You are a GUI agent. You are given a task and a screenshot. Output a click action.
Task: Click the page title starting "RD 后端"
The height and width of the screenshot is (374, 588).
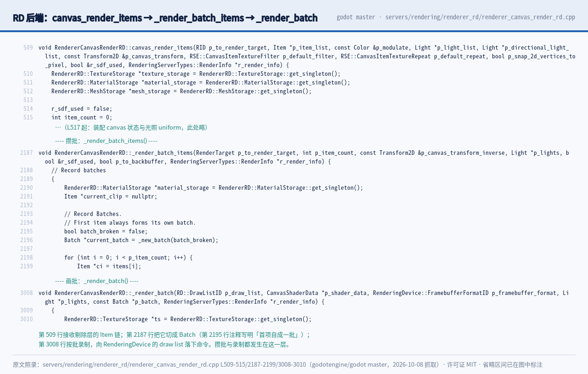[165, 18]
